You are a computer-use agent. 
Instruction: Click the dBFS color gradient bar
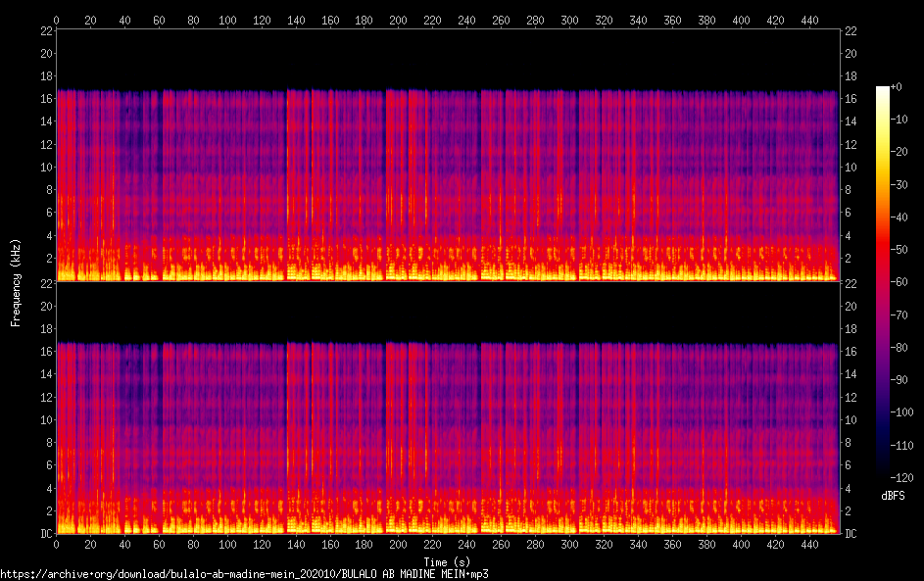click(x=882, y=281)
